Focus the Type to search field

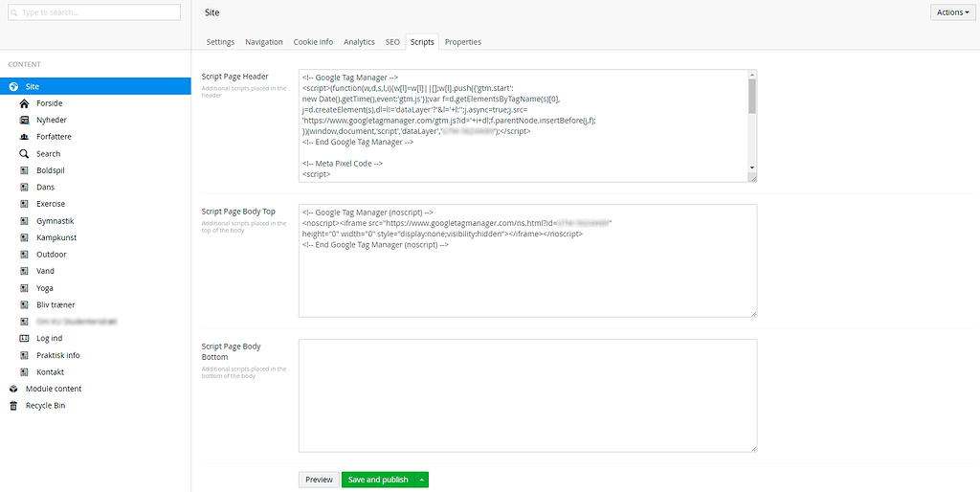click(x=94, y=12)
